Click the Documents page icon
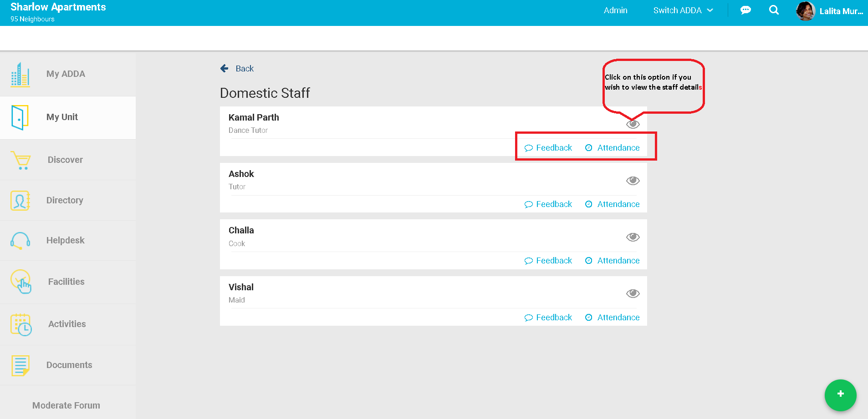The image size is (868, 419). (20, 365)
